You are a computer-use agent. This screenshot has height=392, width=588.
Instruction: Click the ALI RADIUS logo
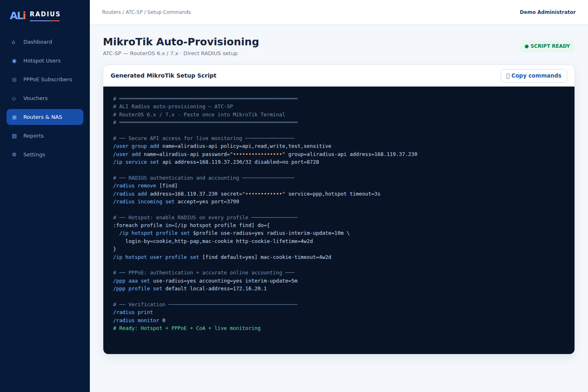coord(35,15)
